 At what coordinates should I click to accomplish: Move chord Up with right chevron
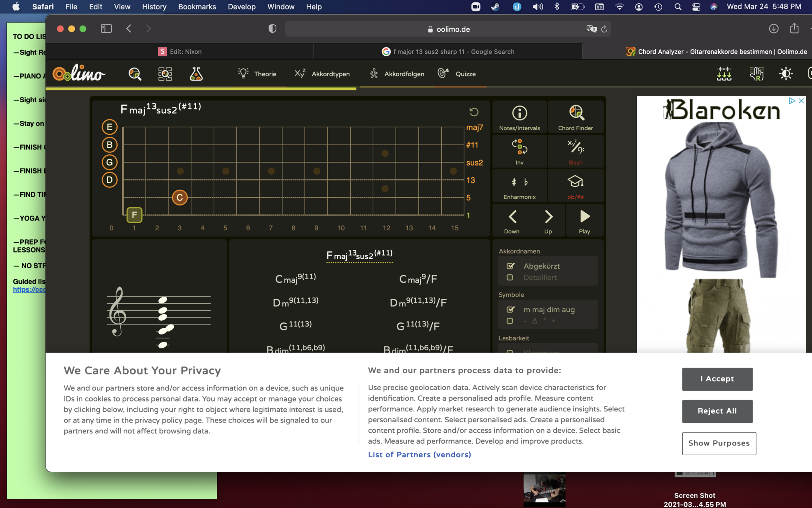(548, 221)
